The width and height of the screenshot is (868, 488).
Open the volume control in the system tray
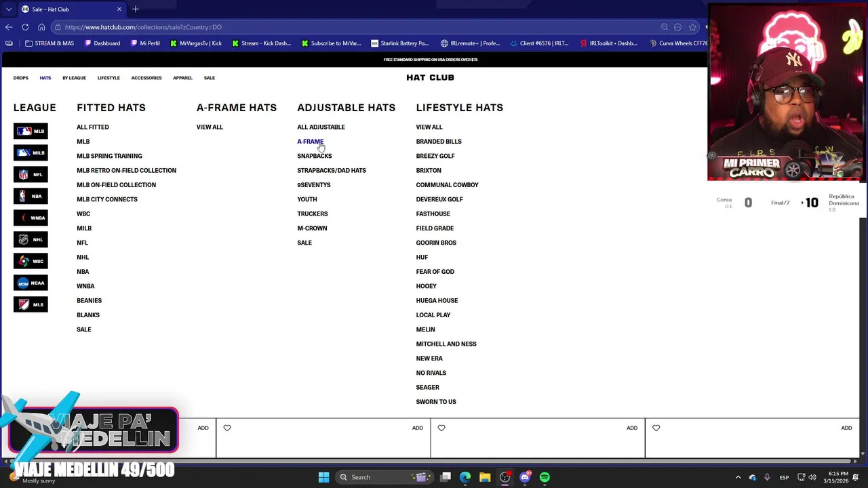coord(812,477)
